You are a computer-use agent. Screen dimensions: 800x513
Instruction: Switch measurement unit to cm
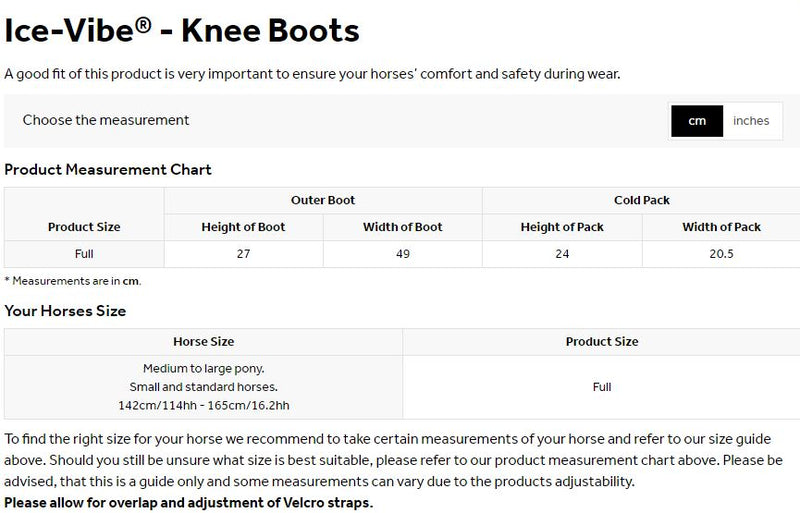(x=697, y=121)
